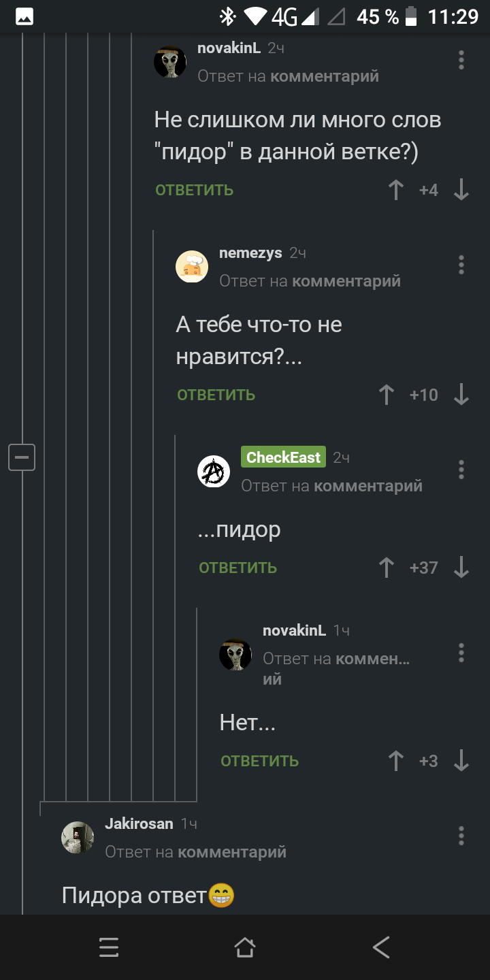The height and width of the screenshot is (980, 490).
Task: Upvote novakinL's reply rated +3
Action: tap(396, 761)
